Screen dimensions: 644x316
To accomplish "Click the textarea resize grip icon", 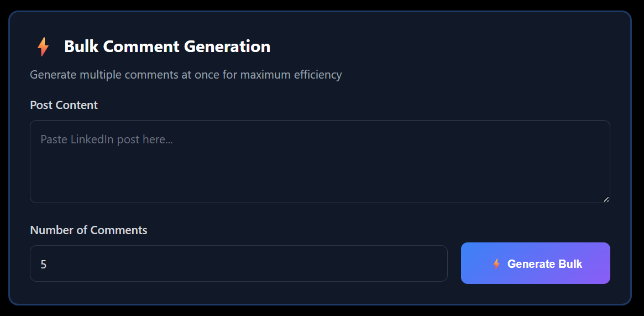I will 606,199.
